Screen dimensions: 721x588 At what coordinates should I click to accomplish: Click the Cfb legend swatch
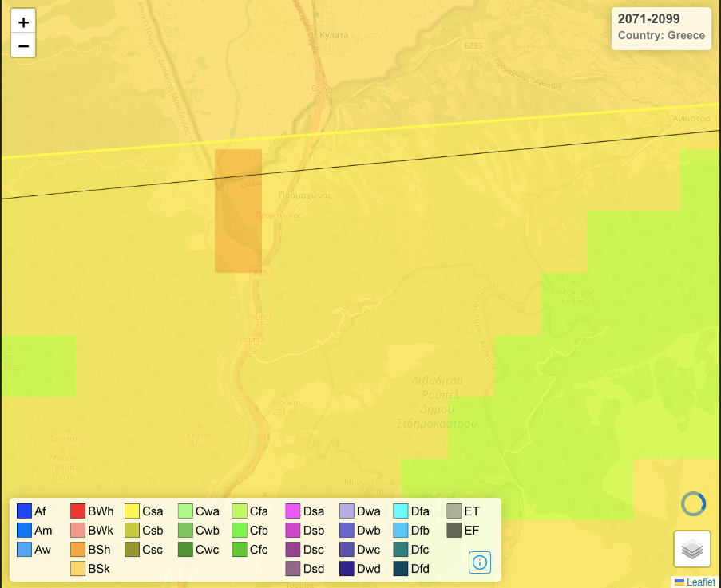pyautogui.click(x=240, y=530)
